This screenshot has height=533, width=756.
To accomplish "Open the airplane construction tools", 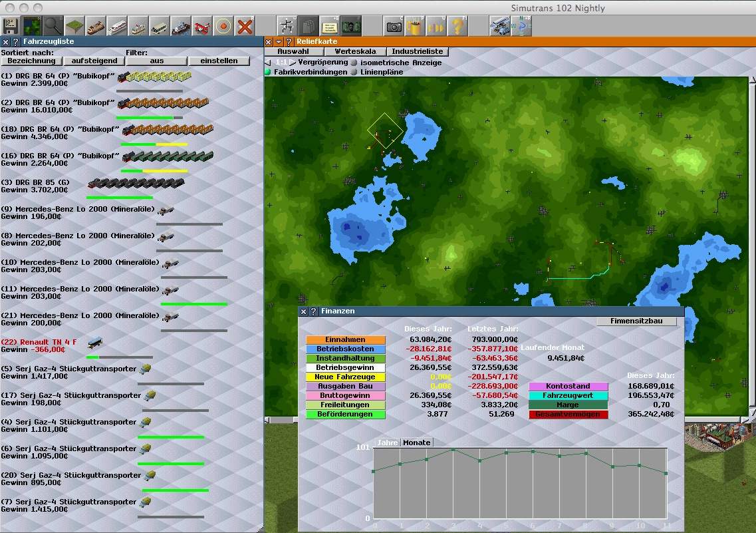I will point(202,27).
